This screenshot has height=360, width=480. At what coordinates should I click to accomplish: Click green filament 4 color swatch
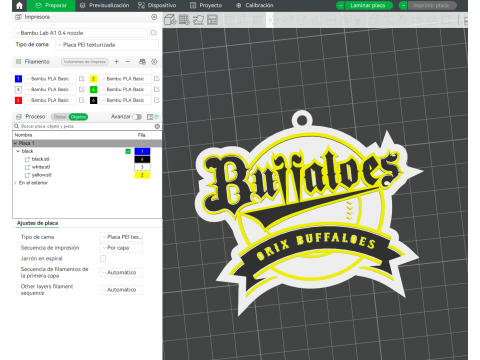point(94,89)
